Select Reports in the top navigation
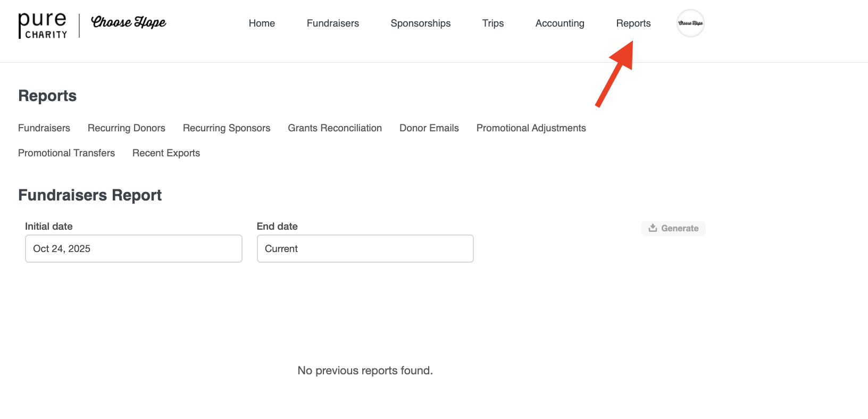This screenshot has height=419, width=868. pos(633,23)
